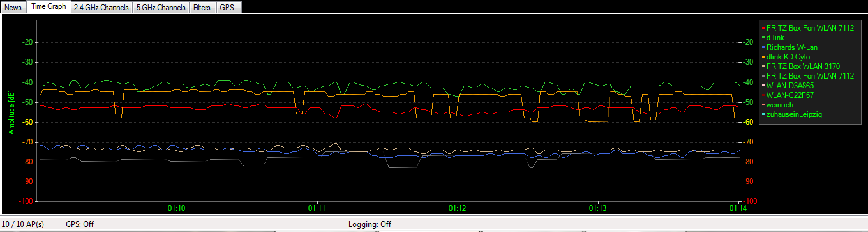Click the 01:13 time axis label
Viewport: 868px width, 232px height.
[x=597, y=208]
